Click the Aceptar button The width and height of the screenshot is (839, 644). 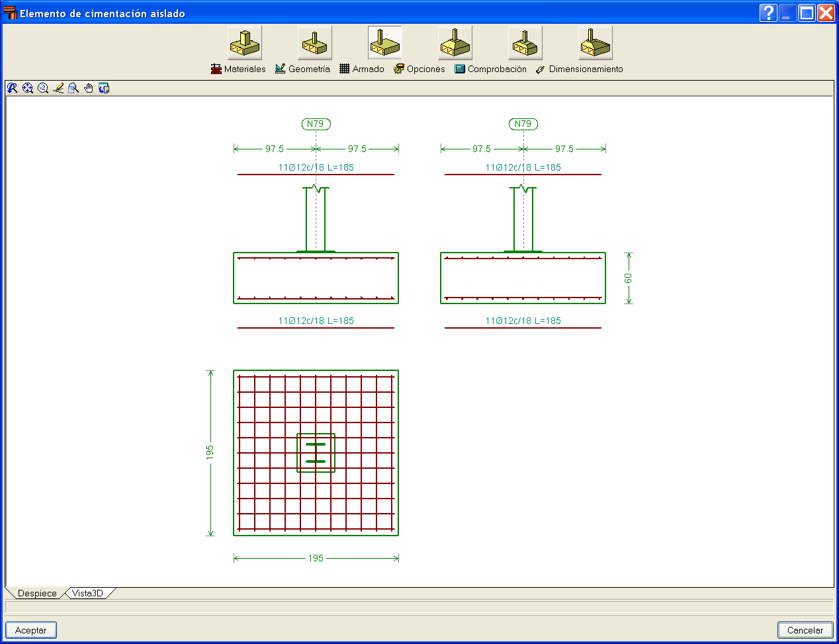31,630
